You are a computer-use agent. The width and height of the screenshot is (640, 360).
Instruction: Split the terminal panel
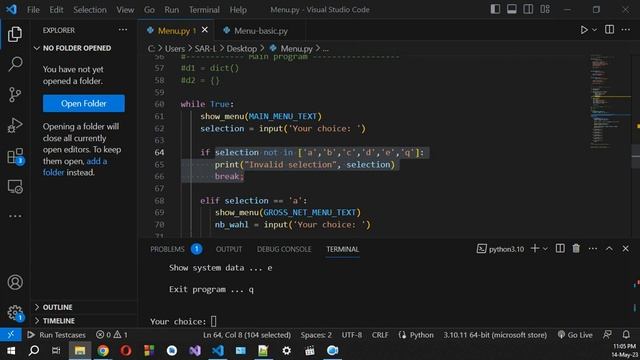(x=560, y=249)
